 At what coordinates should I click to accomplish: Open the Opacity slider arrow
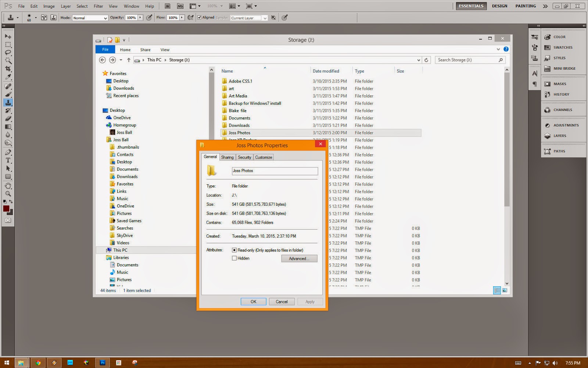pyautogui.click(x=140, y=18)
